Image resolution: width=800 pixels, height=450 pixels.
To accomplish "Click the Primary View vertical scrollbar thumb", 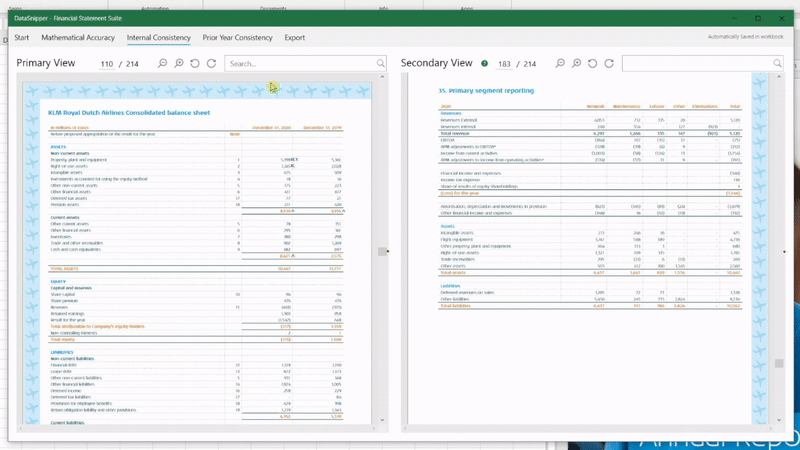I will (x=382, y=252).
